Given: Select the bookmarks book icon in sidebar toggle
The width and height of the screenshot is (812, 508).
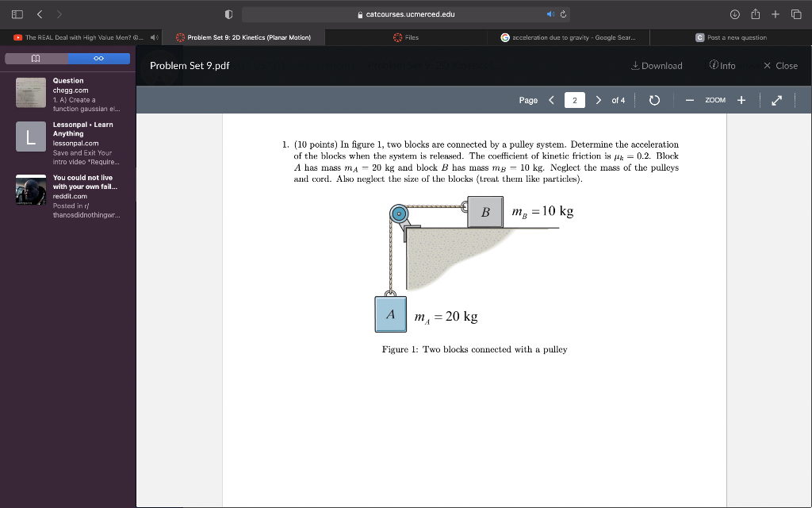Looking at the screenshot, I should coord(35,58).
